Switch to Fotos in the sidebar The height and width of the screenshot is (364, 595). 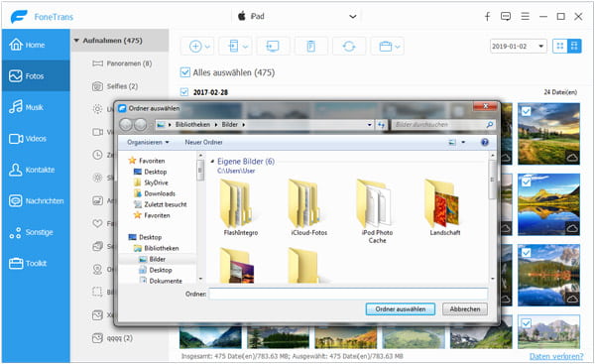36,76
